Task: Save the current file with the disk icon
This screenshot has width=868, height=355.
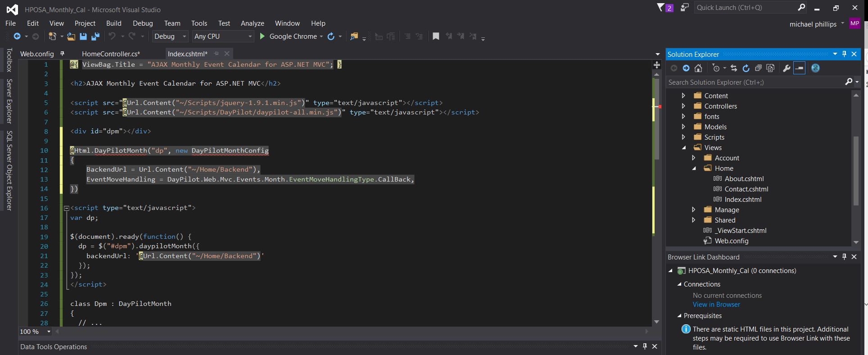Action: (x=83, y=36)
